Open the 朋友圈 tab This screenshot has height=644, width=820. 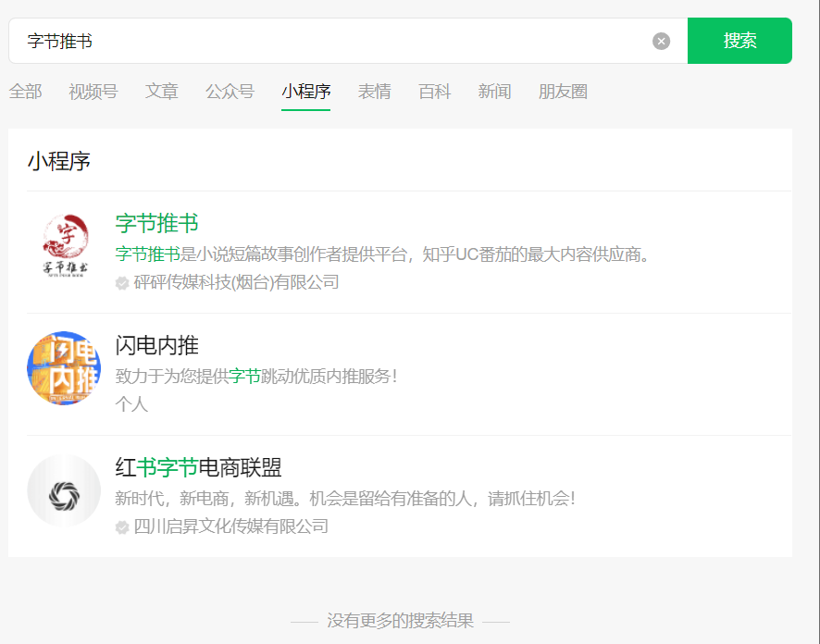(x=563, y=92)
